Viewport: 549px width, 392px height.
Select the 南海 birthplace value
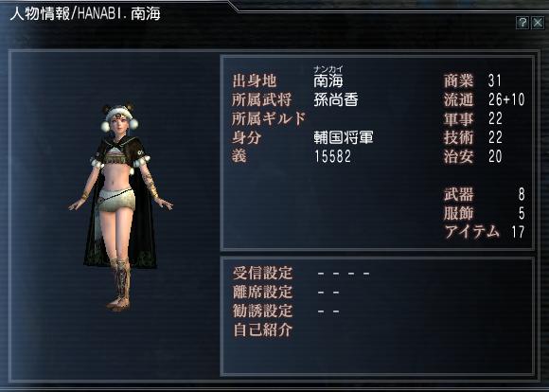328,80
